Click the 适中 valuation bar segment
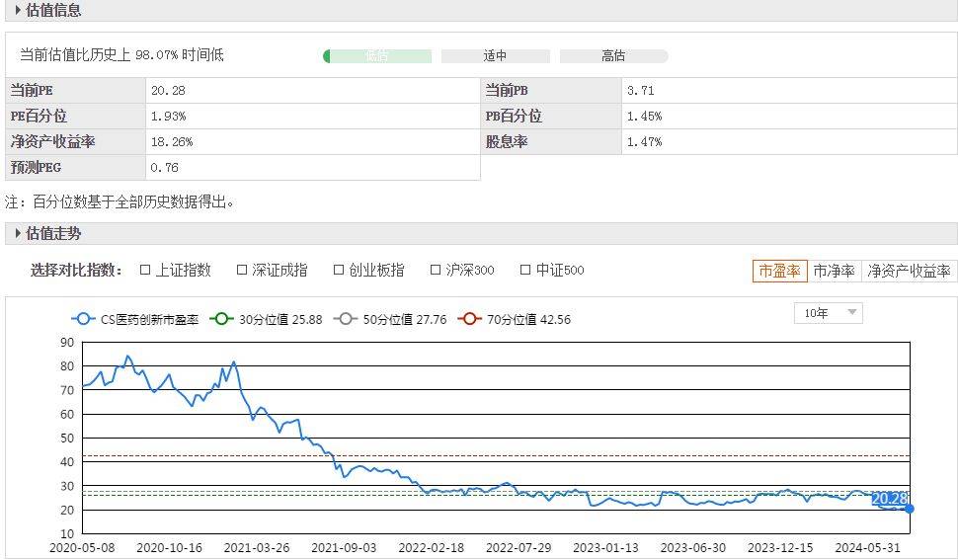Screen dimensions: 958x560 [x=496, y=56]
